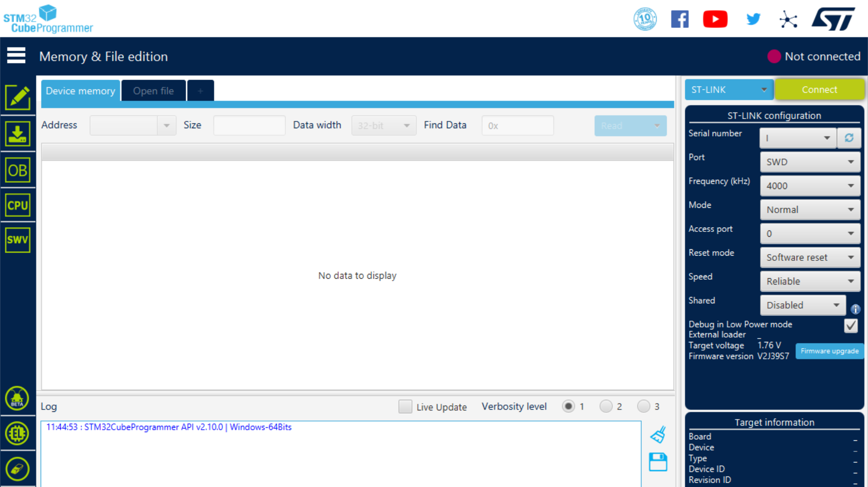Expand the Serial number dropdown
Viewport: 868px width, 487px height.
798,138
